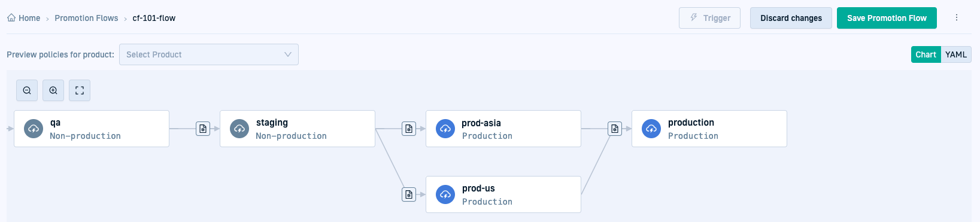Select the staging environment node

(x=298, y=129)
